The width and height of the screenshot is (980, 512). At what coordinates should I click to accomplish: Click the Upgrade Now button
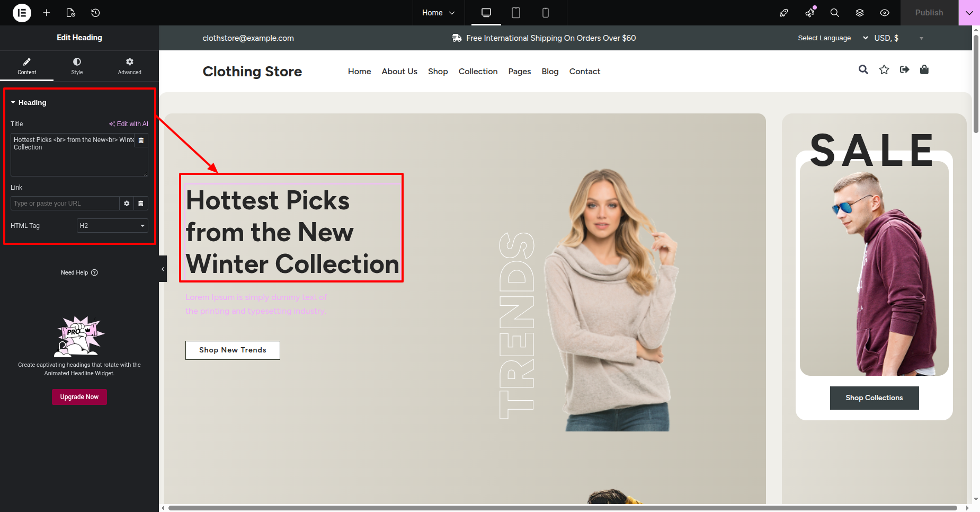79,397
